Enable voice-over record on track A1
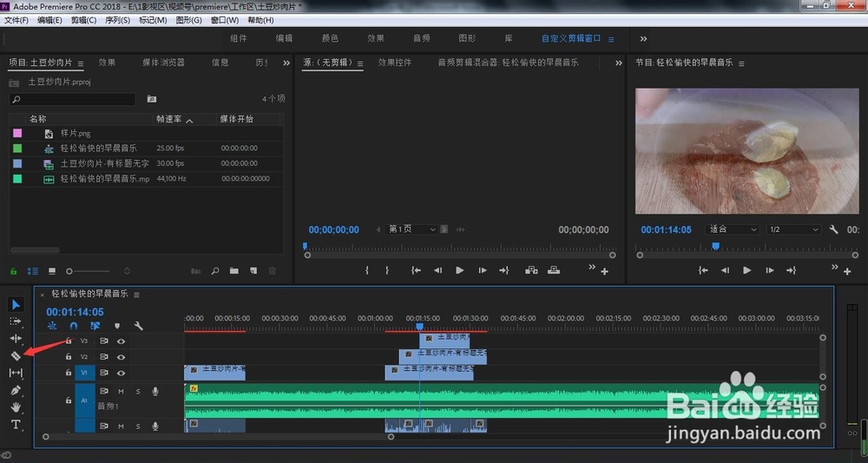This screenshot has height=463, width=868. [x=155, y=392]
